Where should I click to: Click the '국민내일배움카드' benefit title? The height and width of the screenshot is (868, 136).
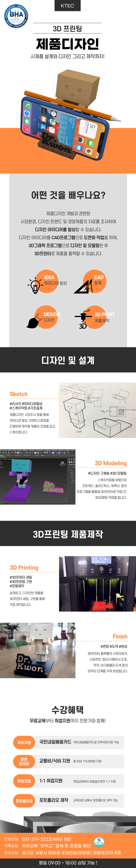click(x=55, y=742)
